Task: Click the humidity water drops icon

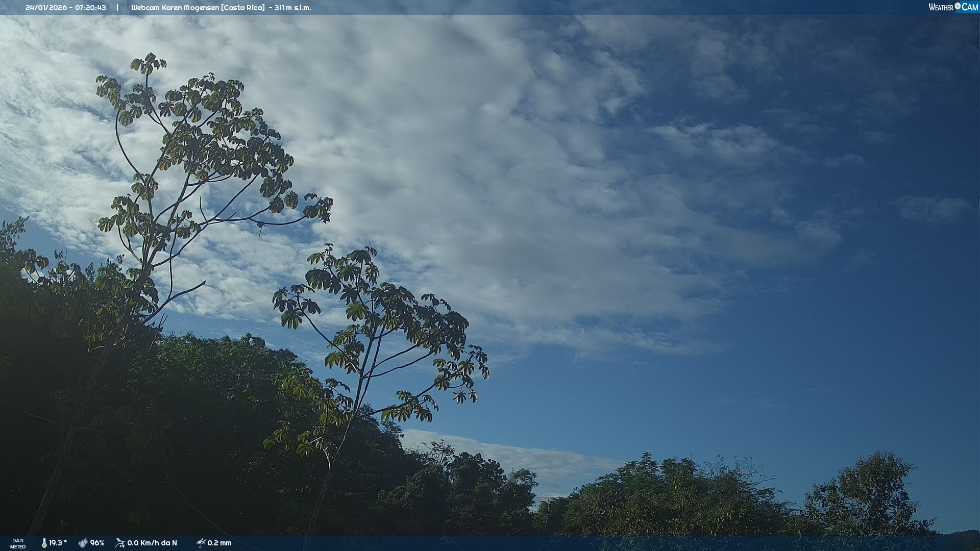Action: point(83,543)
